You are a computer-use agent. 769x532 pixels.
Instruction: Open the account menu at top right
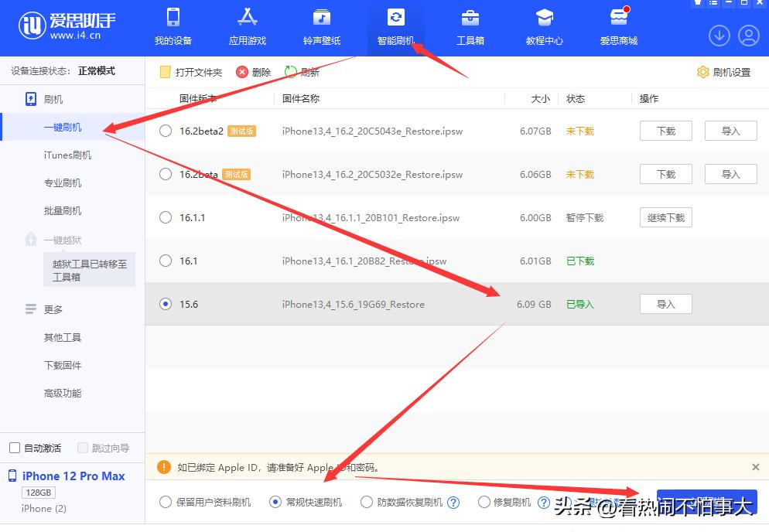tap(749, 36)
